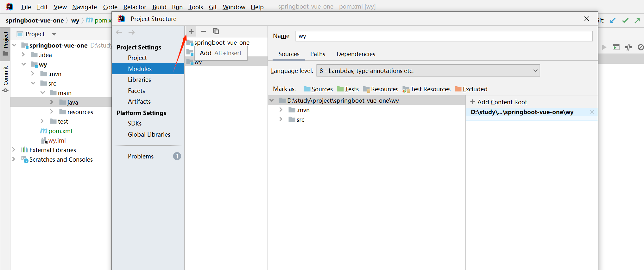
Task: Click wy breadcrumb in navigation bar
Action: click(75, 20)
